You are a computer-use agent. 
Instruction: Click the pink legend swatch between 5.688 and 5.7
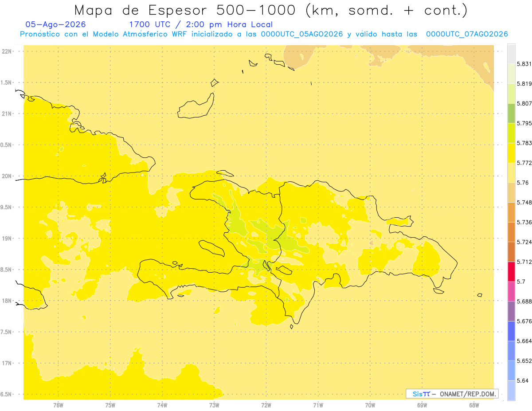[x=511, y=291]
